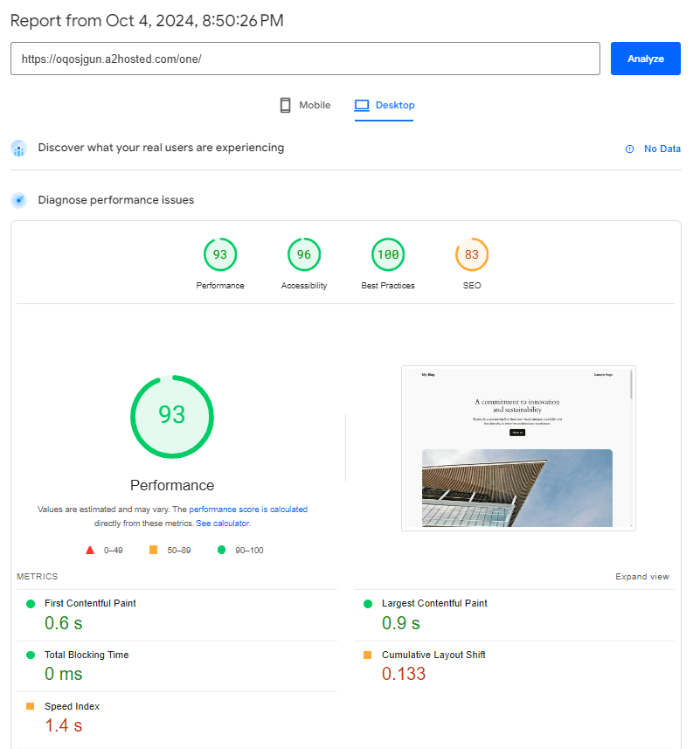Click First Contentful Paint green status dot
The width and height of the screenshot is (700, 749).
click(x=31, y=604)
